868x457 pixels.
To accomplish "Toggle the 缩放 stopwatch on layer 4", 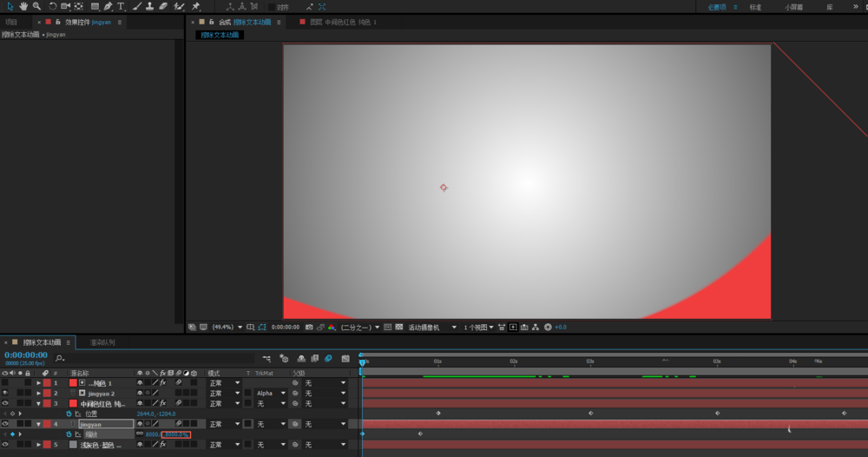I will [x=69, y=434].
